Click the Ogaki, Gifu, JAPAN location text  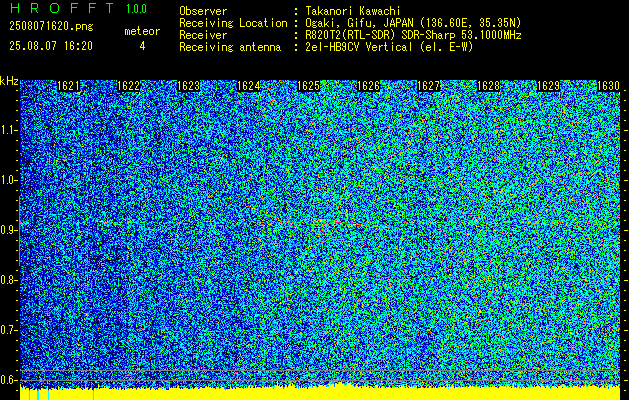click(413, 24)
